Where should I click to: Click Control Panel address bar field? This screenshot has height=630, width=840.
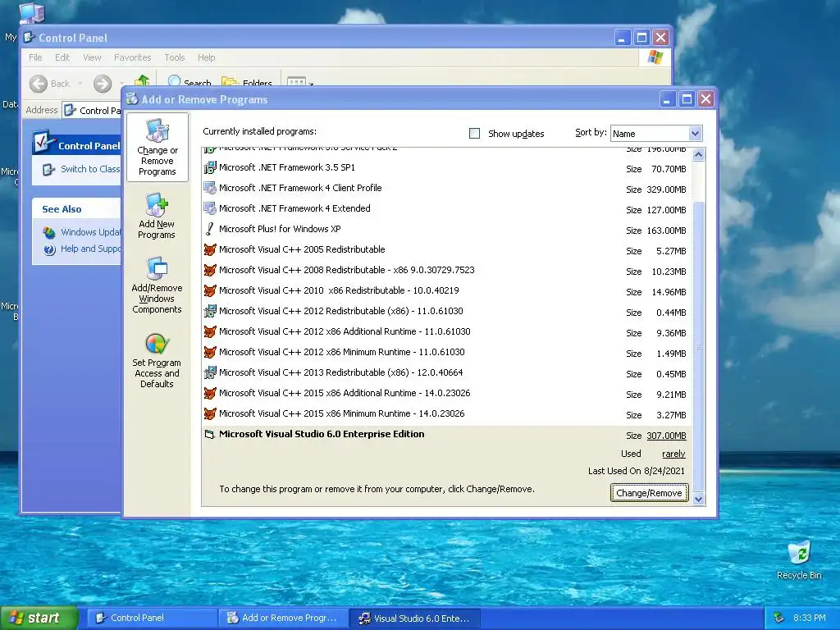(x=92, y=111)
